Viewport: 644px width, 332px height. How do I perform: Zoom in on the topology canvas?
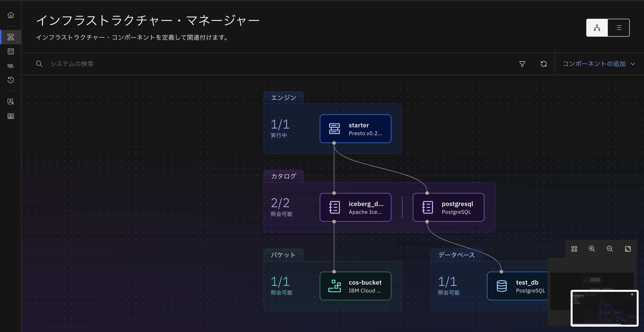pos(592,249)
